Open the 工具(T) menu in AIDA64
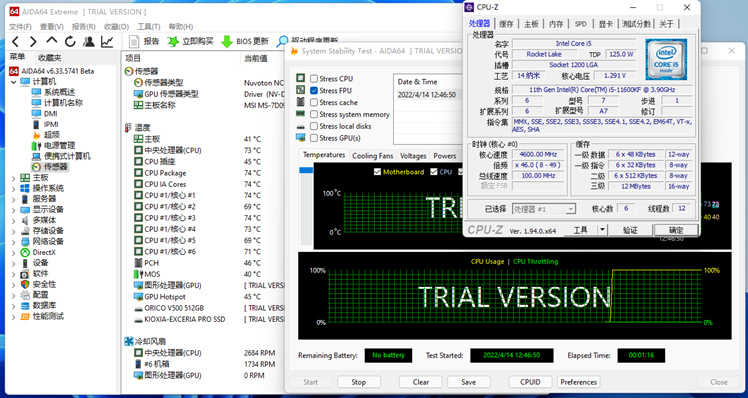The image size is (748, 398). [149, 27]
